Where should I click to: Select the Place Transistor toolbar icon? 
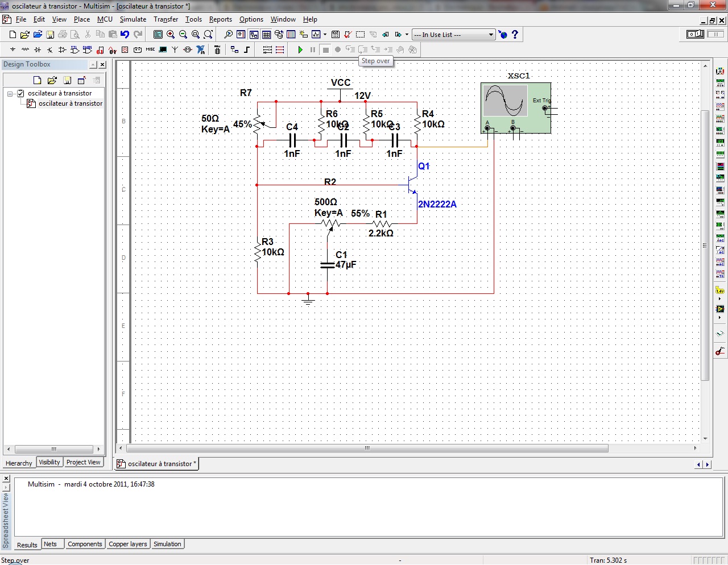point(50,50)
